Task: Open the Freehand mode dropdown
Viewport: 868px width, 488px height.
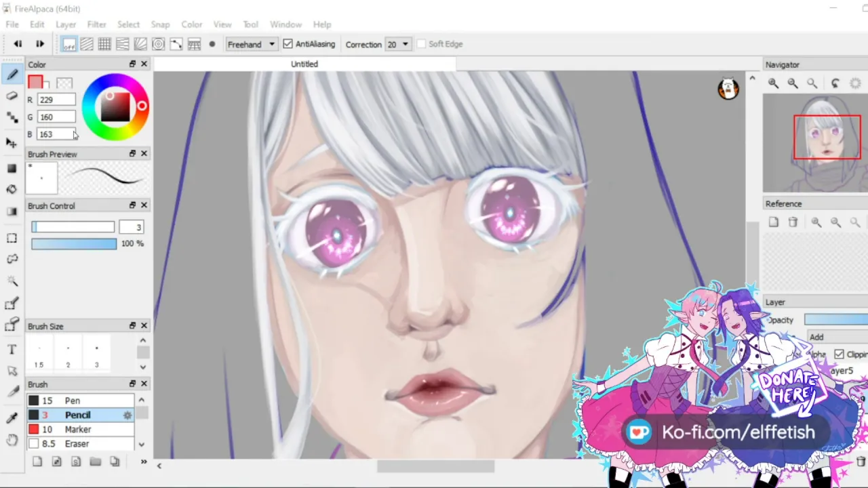Action: [x=251, y=44]
